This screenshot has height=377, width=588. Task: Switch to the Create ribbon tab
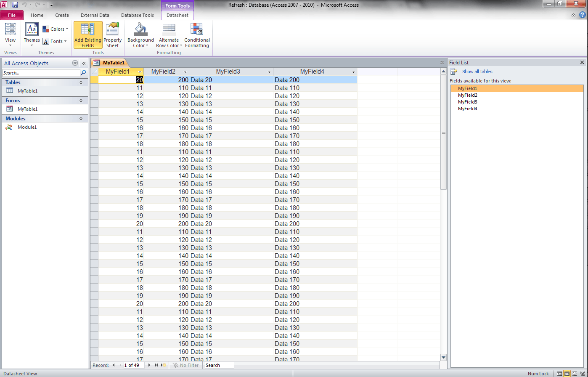coord(62,15)
